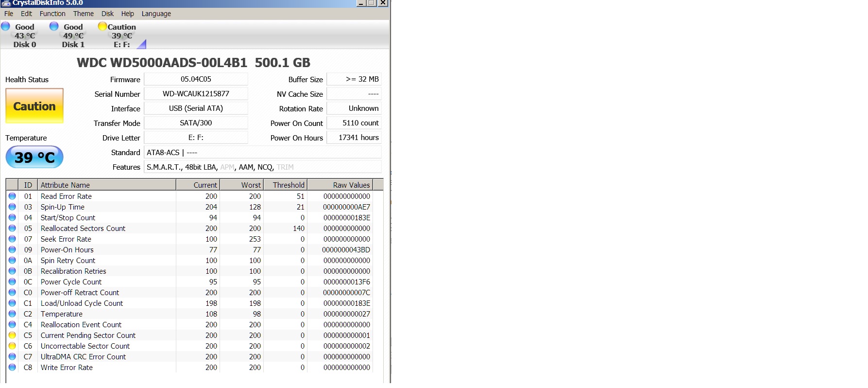Image resolution: width=868 pixels, height=388 pixels.
Task: Open the Edit menu
Action: pyautogui.click(x=26, y=14)
